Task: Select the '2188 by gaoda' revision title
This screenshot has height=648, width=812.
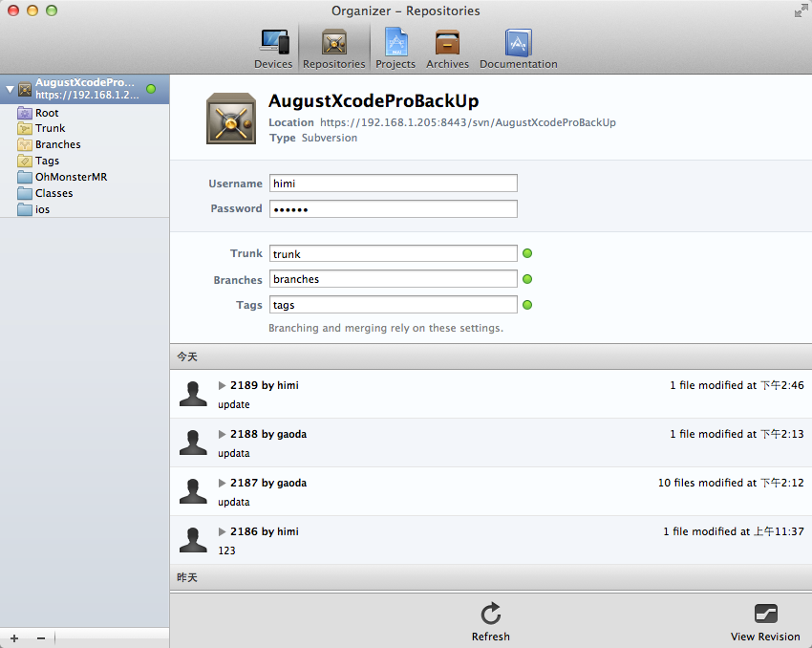Action: (268, 434)
